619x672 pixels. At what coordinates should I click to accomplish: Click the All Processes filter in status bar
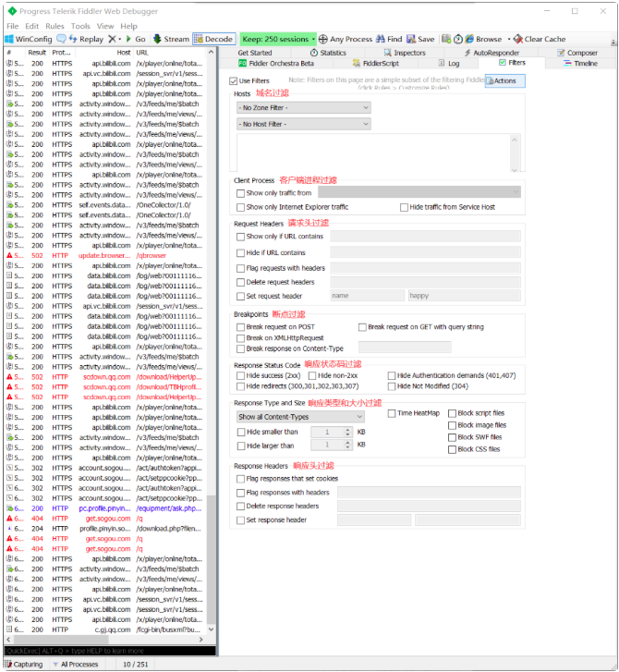pos(76,665)
